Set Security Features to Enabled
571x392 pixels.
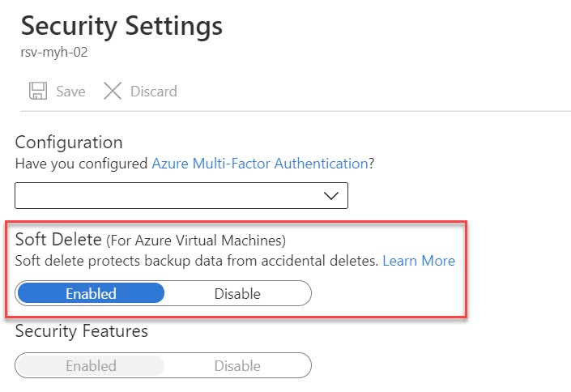coord(91,366)
